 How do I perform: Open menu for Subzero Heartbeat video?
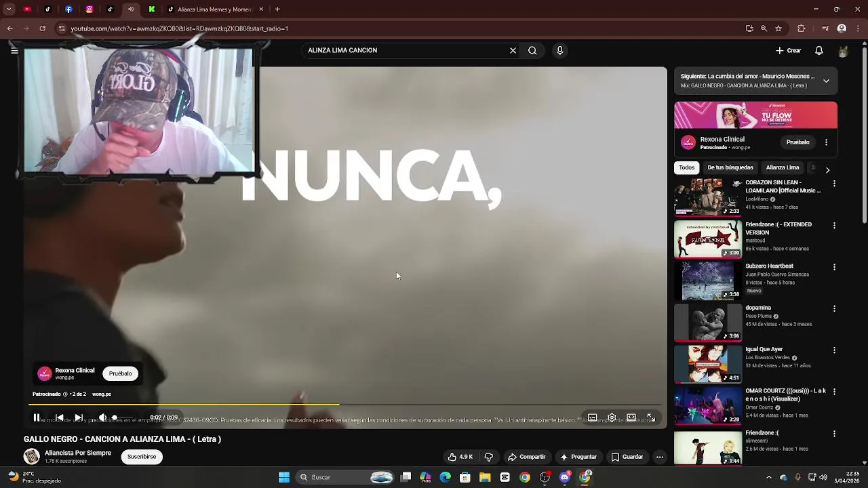click(834, 267)
